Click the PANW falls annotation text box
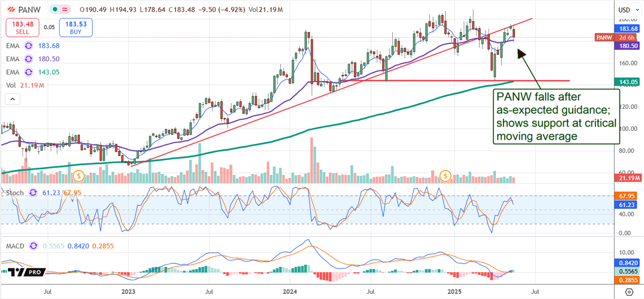The image size is (644, 299). coord(555,116)
